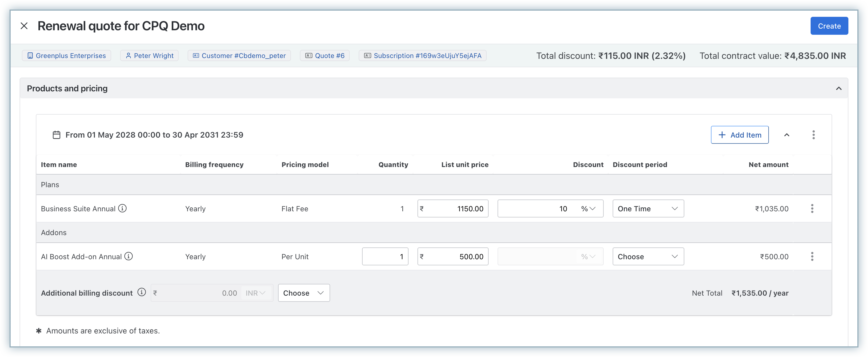Open AI Boost discount period Choose dropdown
Viewport: 868px width, 357px height.
648,256
